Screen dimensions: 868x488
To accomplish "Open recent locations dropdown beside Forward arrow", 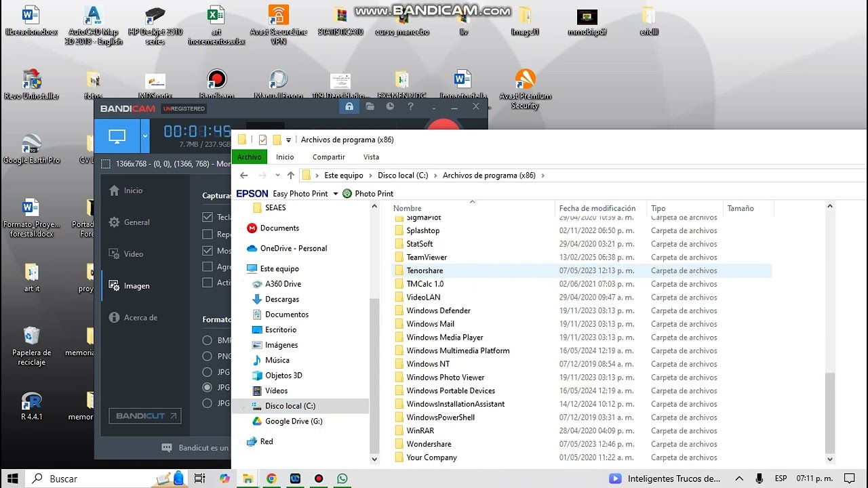I will pyautogui.click(x=278, y=176).
